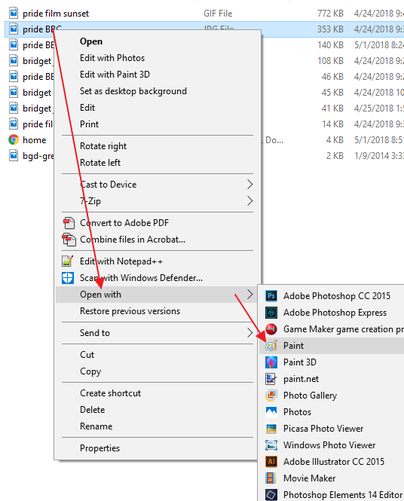Image resolution: width=404 pixels, height=501 pixels.
Task: Open with Paint 3D submenu entry
Action: coord(300,362)
